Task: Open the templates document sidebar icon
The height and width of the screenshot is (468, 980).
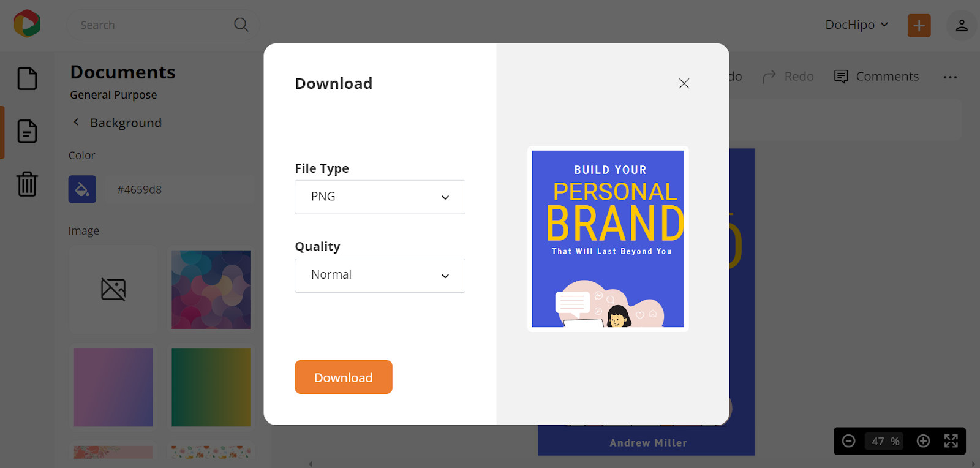Action: pos(27,131)
